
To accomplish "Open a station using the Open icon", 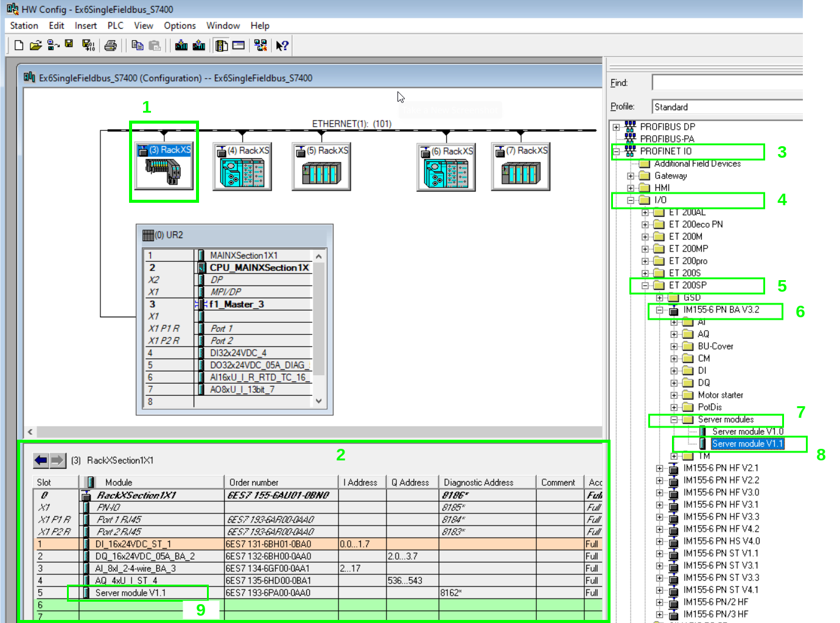I will pyautogui.click(x=34, y=44).
